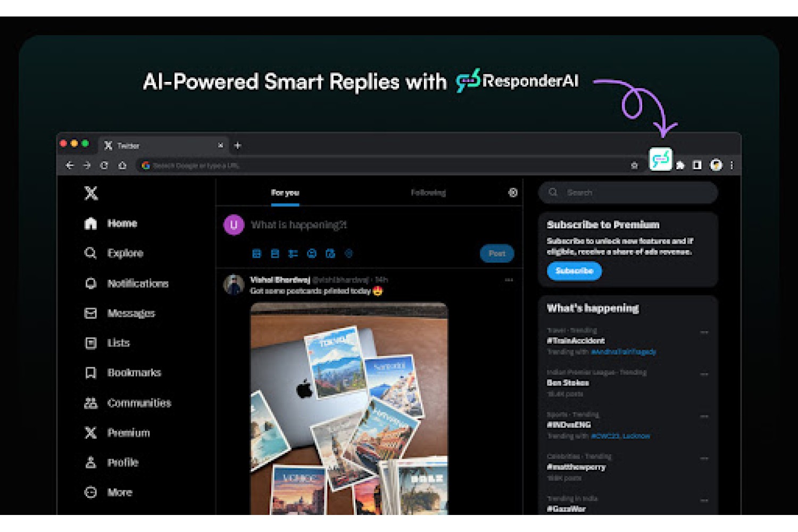Screen dimensions: 798x532
Task: Open the browser profile avatar
Action: 716,165
